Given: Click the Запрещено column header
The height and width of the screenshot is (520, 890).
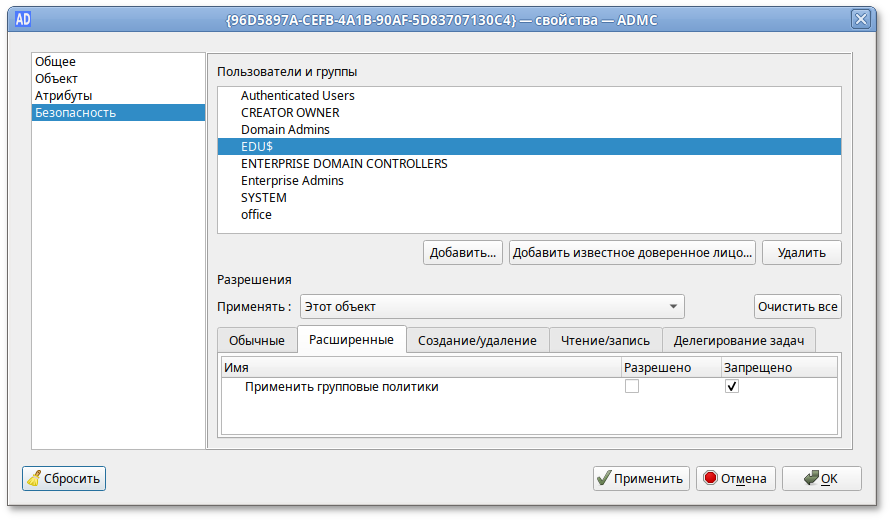Looking at the screenshot, I should point(779,367).
